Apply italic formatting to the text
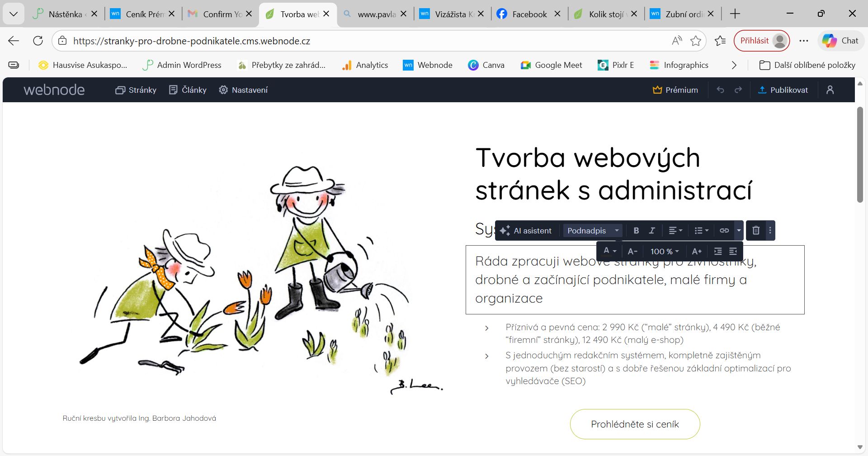The image size is (868, 456). [x=652, y=230]
